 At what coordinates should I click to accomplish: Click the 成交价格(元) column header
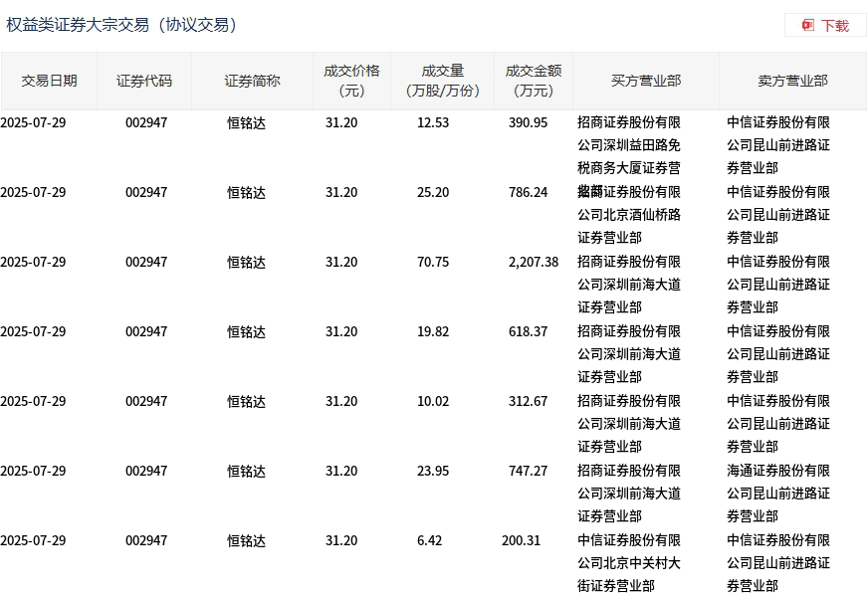(x=352, y=81)
